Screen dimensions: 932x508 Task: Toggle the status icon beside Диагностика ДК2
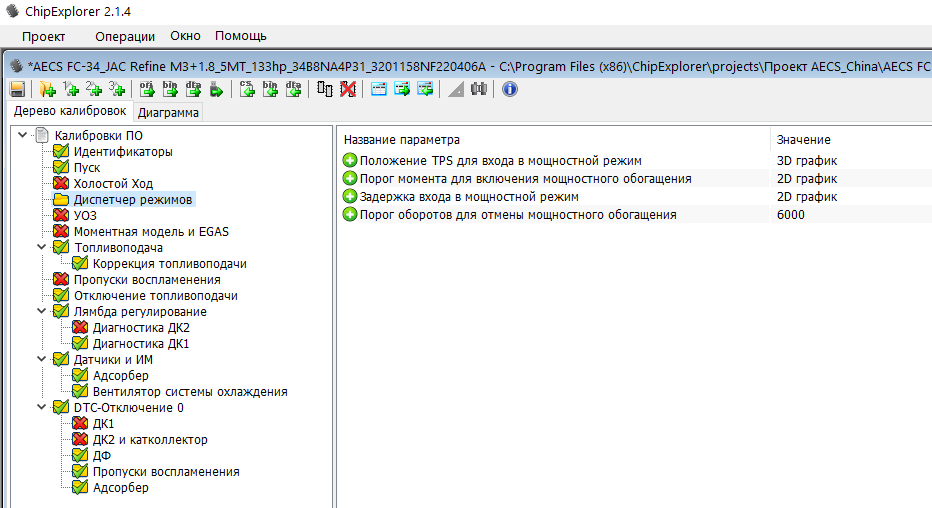[x=80, y=328]
